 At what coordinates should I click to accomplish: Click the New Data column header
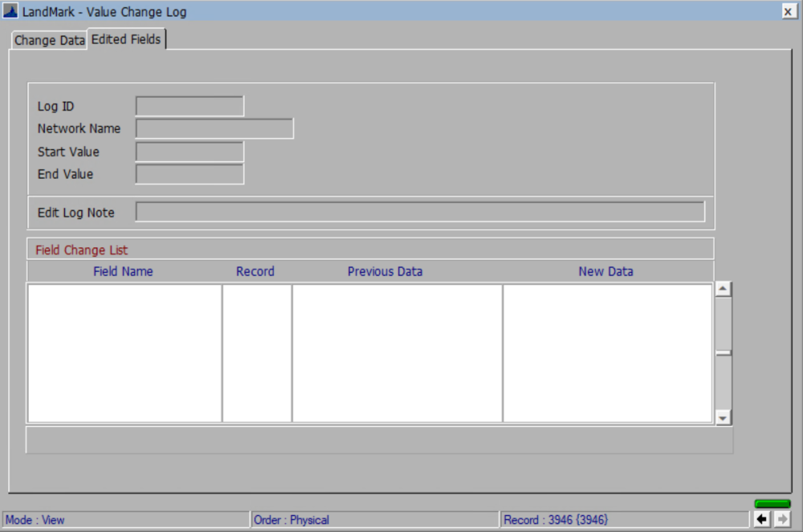pos(605,271)
